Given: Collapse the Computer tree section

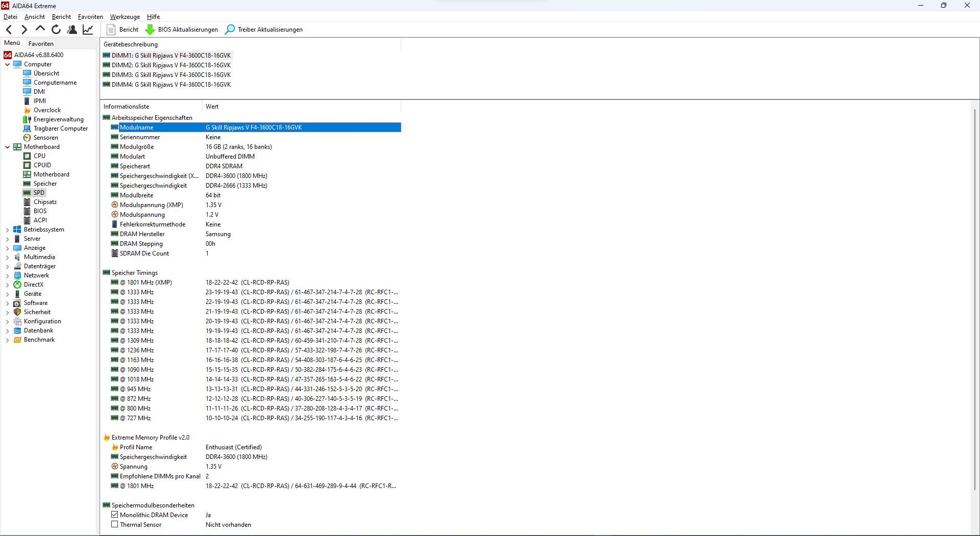Looking at the screenshot, I should [8, 64].
